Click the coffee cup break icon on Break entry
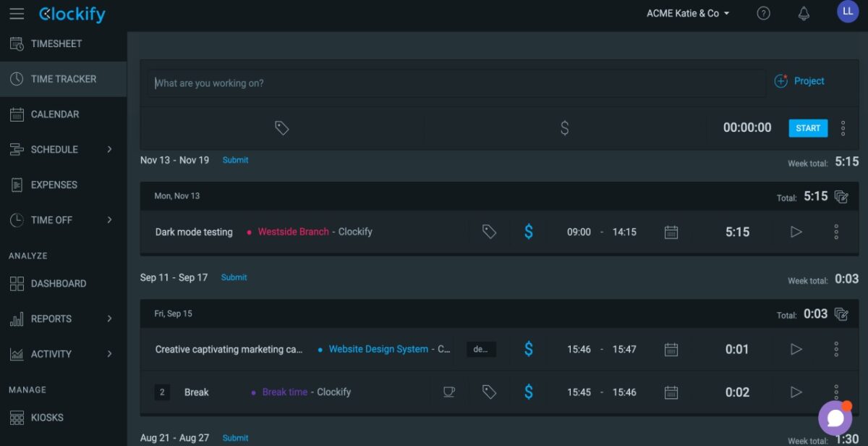 pyautogui.click(x=449, y=392)
